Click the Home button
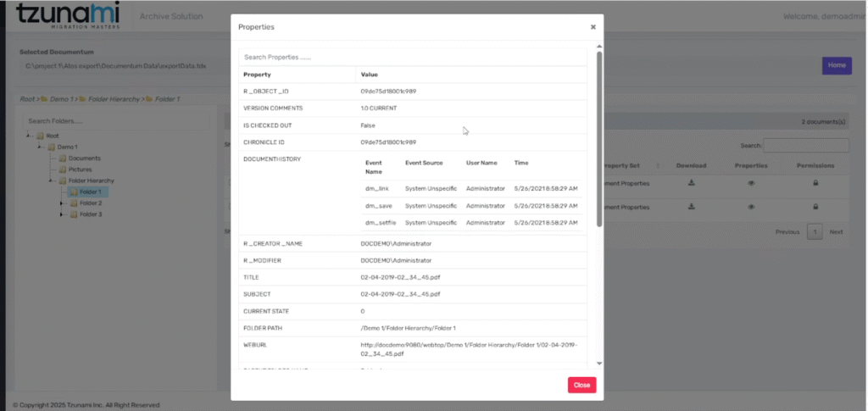 click(836, 65)
